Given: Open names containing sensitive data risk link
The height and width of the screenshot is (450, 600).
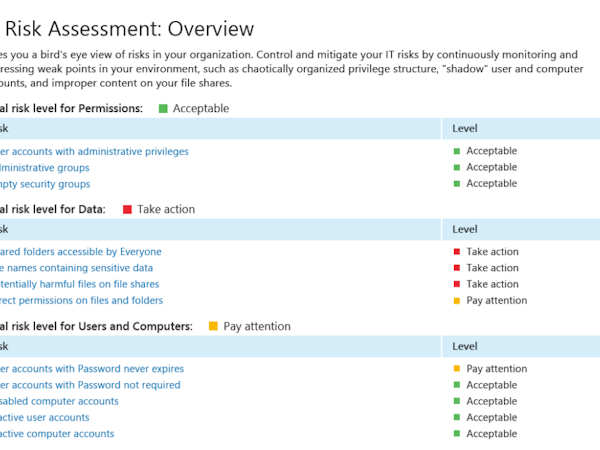Looking at the screenshot, I should pyautogui.click(x=77, y=268).
